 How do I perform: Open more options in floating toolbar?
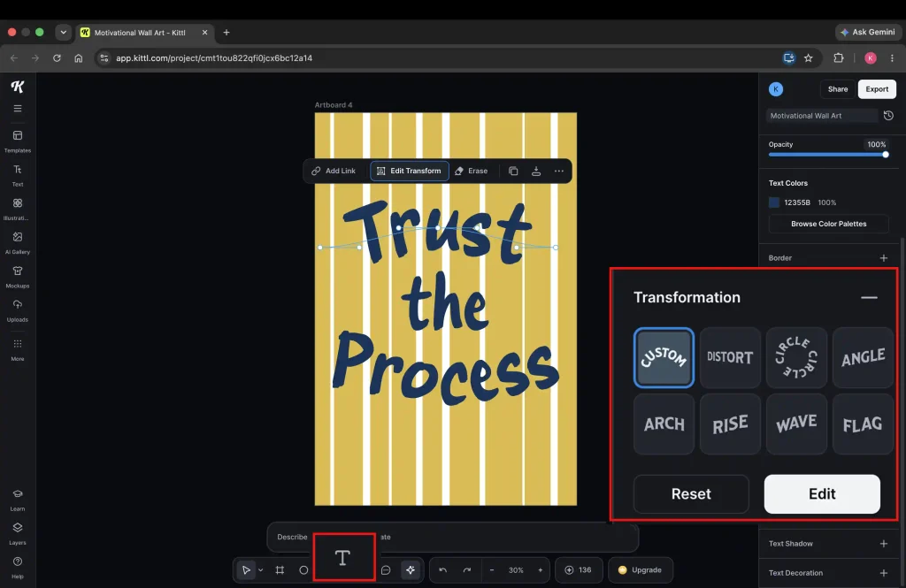pos(559,171)
